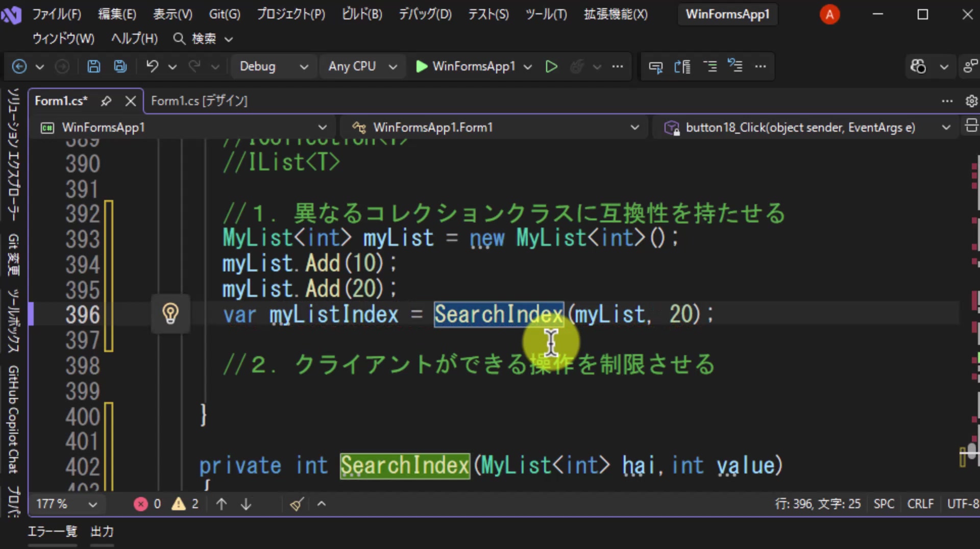Expand the Copilot icon dropdown arrow

(944, 66)
